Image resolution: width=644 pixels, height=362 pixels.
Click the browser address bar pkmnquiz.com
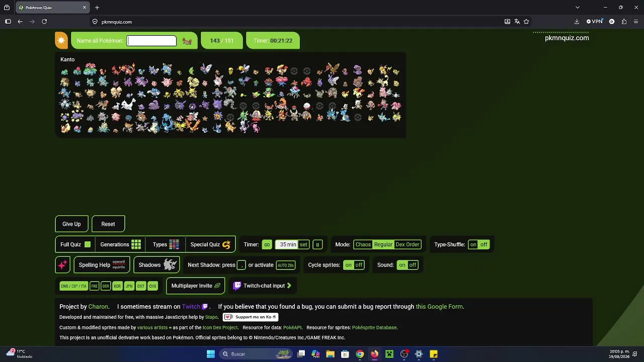(297, 22)
